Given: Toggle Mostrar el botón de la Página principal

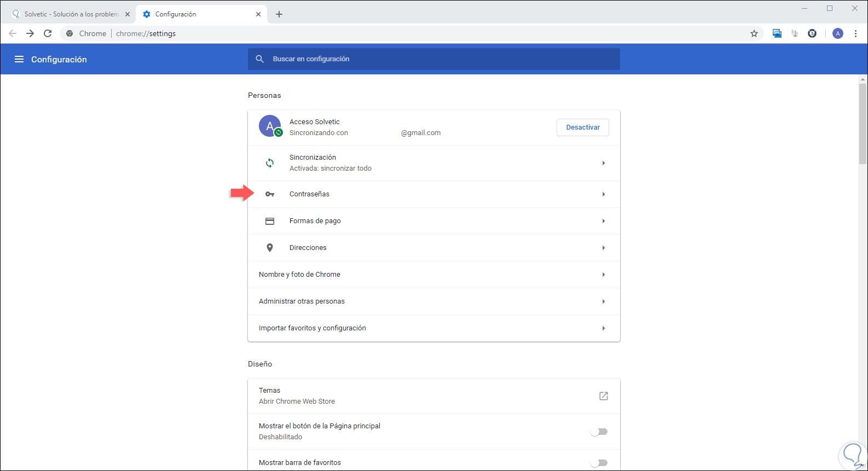Looking at the screenshot, I should click(x=599, y=432).
